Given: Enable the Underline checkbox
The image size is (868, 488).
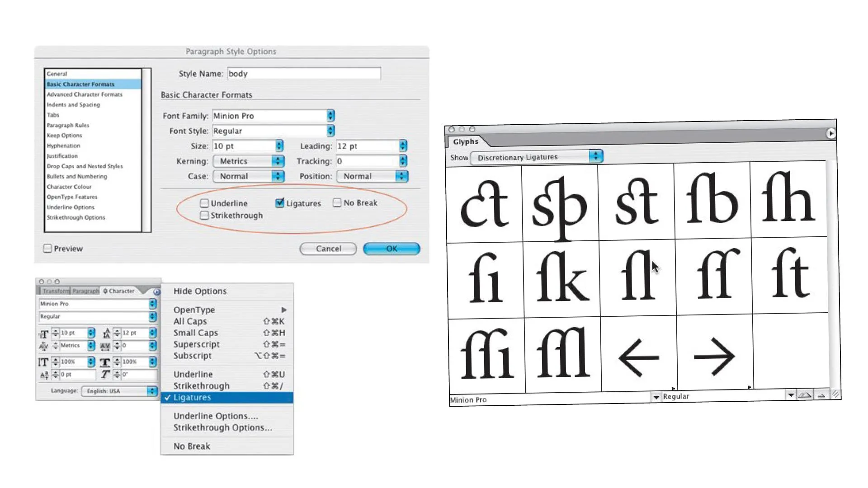Looking at the screenshot, I should [204, 203].
